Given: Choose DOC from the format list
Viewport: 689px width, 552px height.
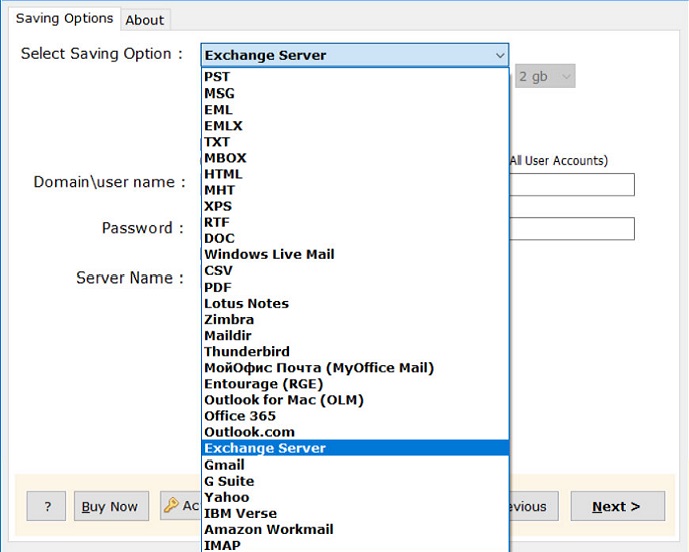Looking at the screenshot, I should [x=355, y=238].
